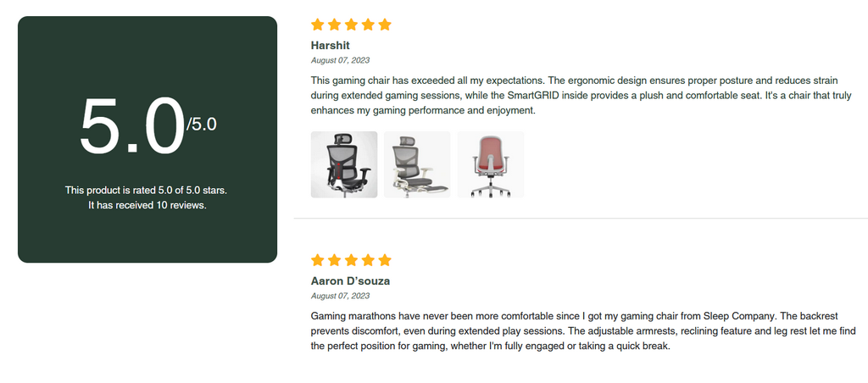Click the large 5.0 rating score
868x383 pixels.
tap(131, 127)
